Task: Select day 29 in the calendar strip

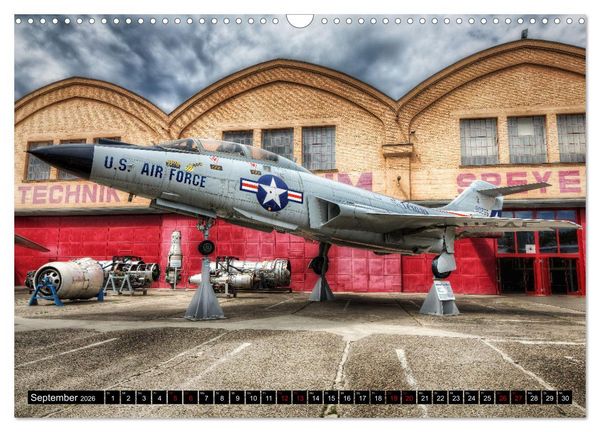Action: pyautogui.click(x=550, y=398)
